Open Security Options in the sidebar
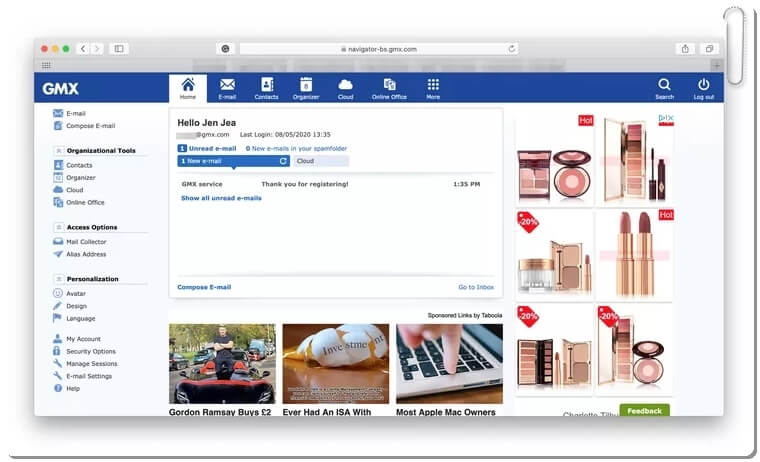This screenshot has width=760, height=462. [x=84, y=351]
